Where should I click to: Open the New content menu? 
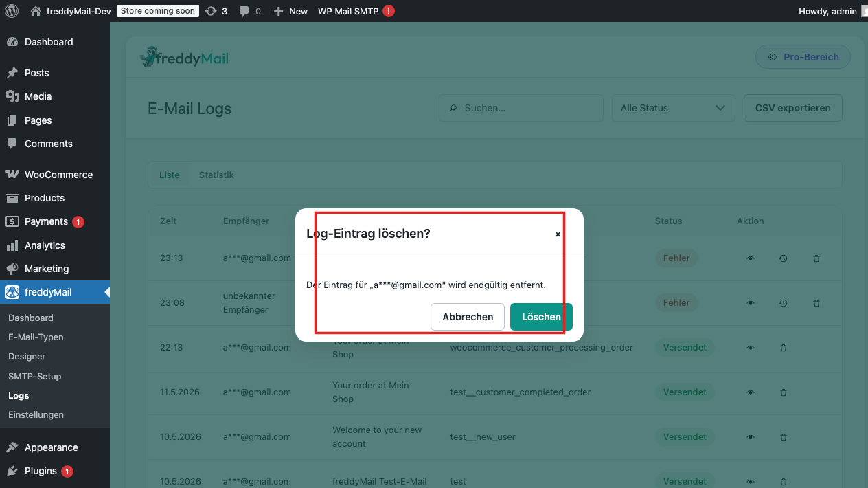tap(290, 11)
